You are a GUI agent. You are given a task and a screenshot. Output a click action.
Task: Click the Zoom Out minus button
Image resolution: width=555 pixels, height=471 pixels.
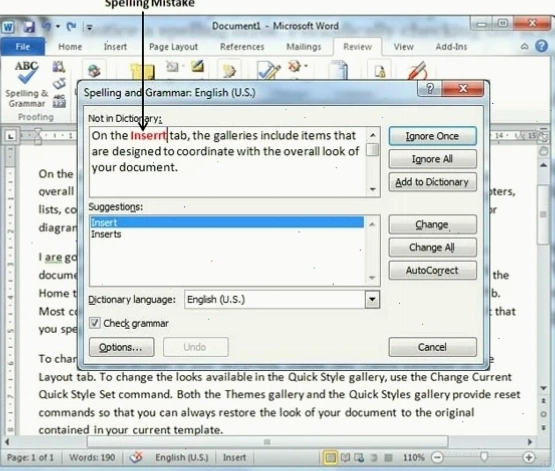[437, 458]
